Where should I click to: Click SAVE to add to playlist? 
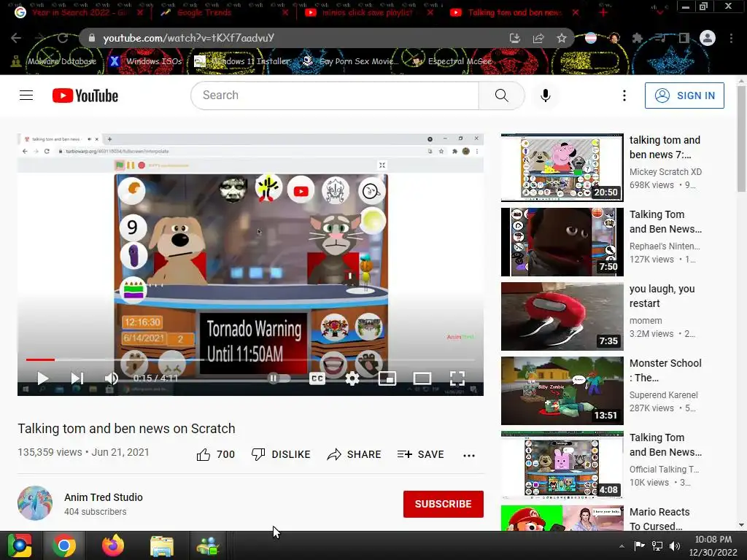click(x=421, y=454)
